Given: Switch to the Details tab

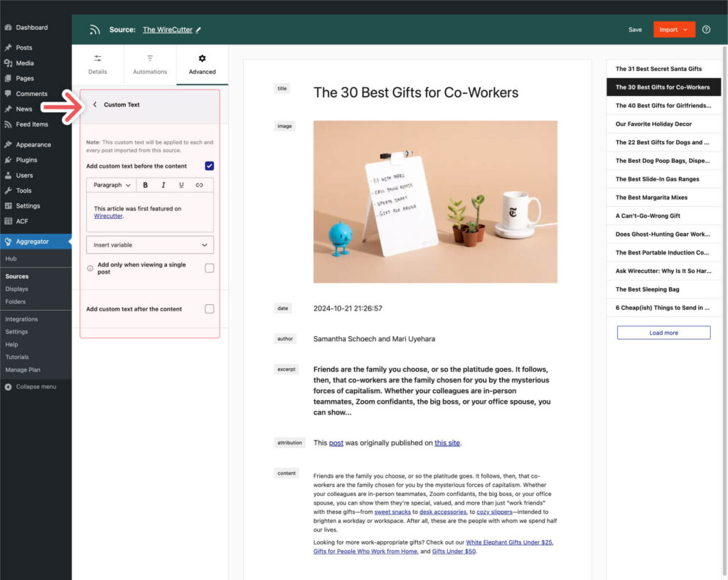Looking at the screenshot, I should tap(97, 65).
